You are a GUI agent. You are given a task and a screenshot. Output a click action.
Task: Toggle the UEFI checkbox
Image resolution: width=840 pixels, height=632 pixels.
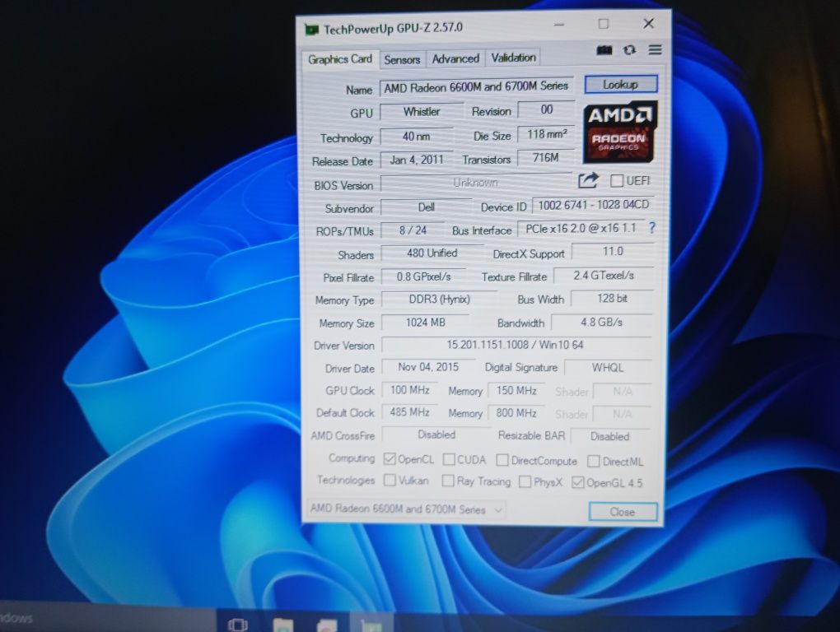point(617,181)
